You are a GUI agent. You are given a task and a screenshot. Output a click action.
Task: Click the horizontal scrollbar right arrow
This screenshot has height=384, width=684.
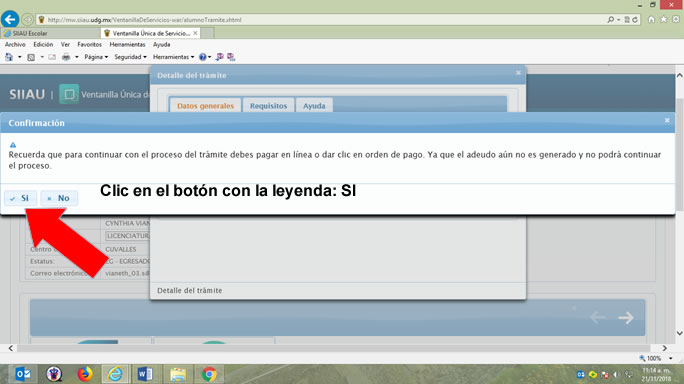pyautogui.click(x=664, y=348)
